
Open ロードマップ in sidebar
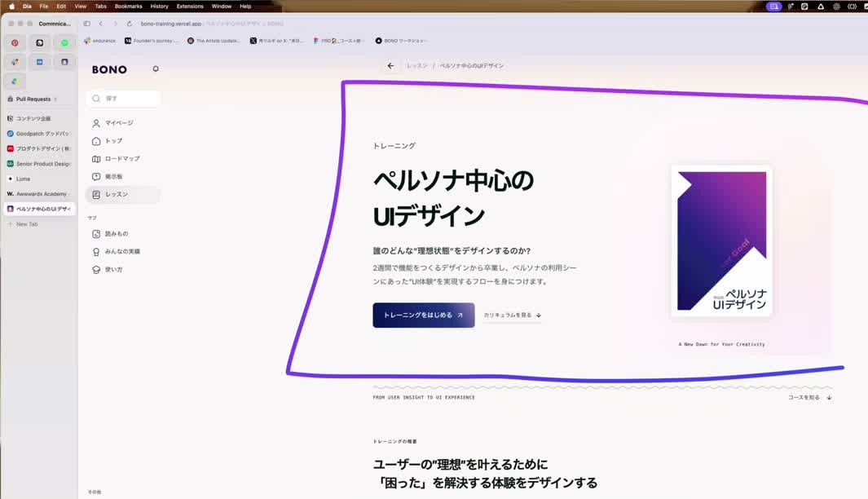pyautogui.click(x=123, y=158)
